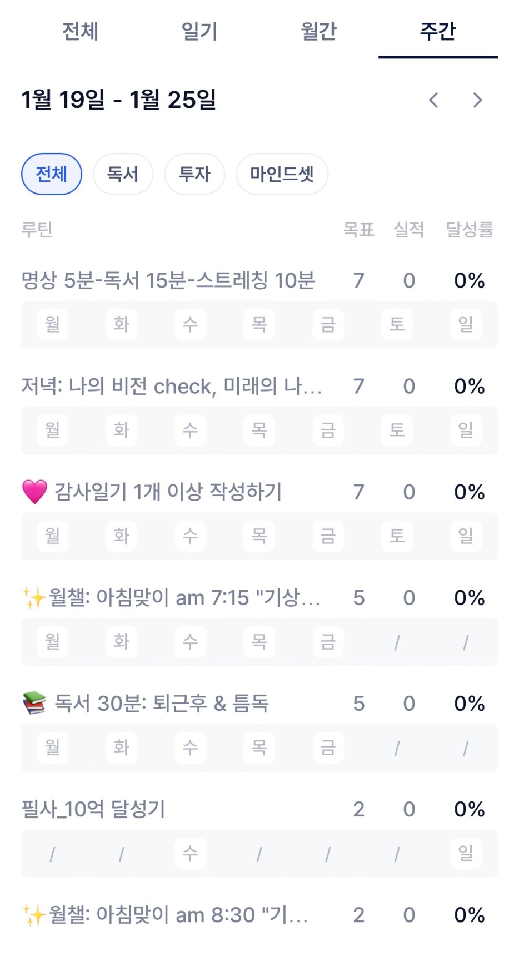Tap sparkle icon beside am 8:30 routine
The height and width of the screenshot is (980, 519).
(x=33, y=915)
